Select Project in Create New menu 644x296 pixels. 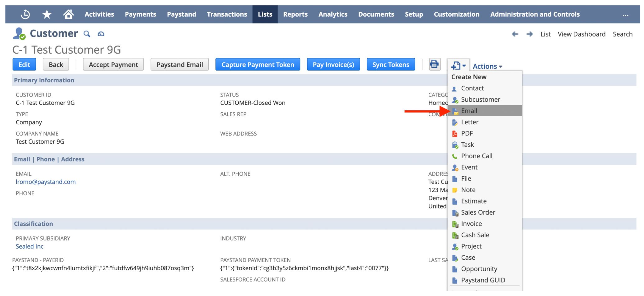485,246
